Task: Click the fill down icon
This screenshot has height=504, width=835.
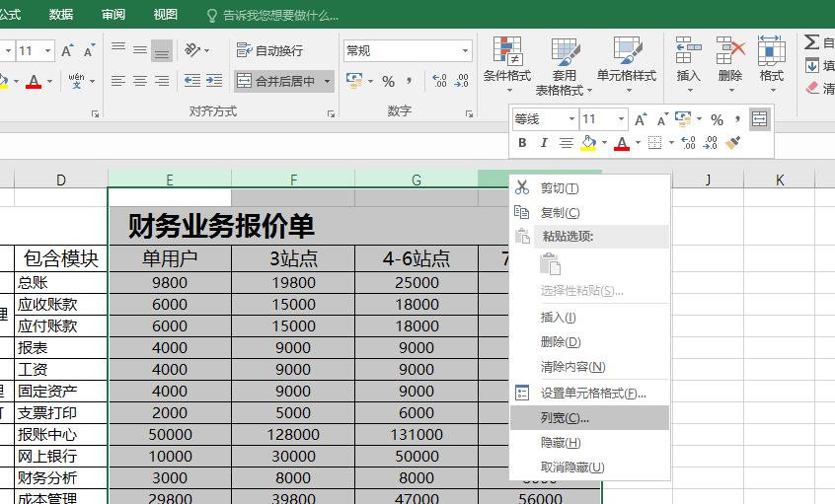Action: pyautogui.click(x=812, y=66)
